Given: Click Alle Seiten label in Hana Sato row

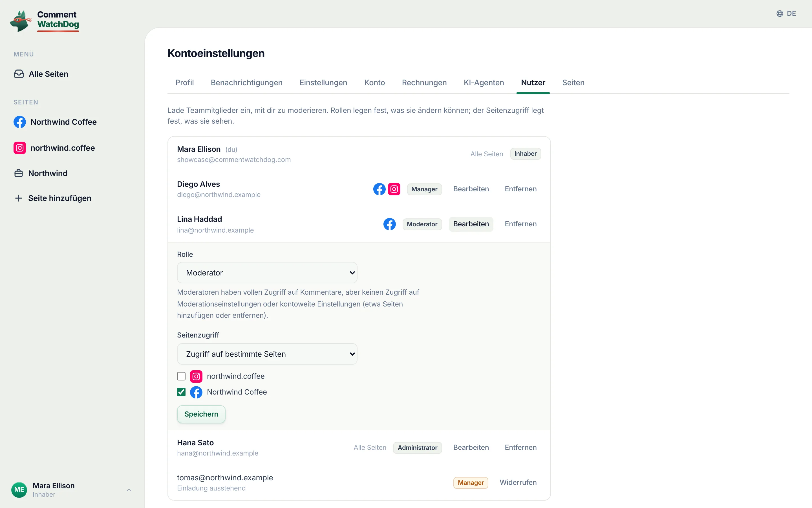Looking at the screenshot, I should (370, 448).
